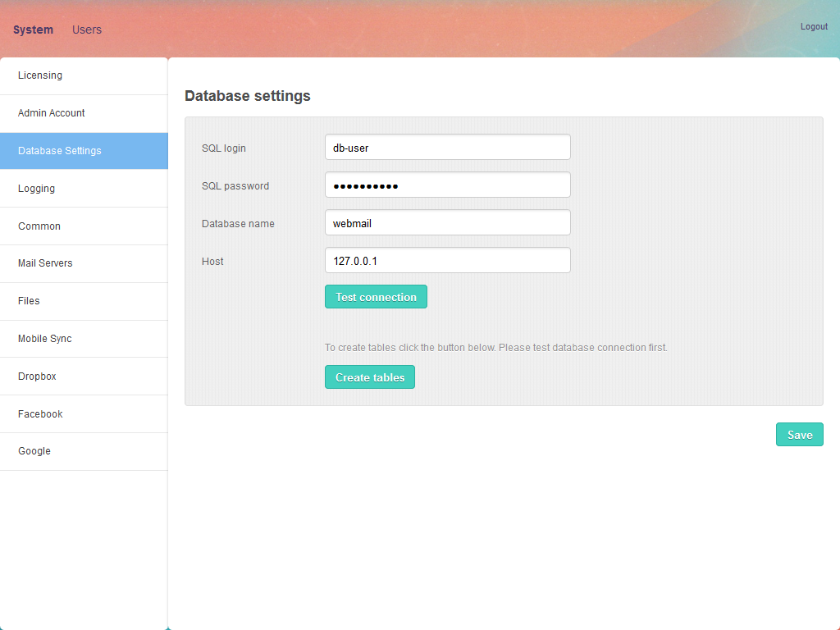Viewport: 840px width, 630px height.
Task: Focus the SQL login input field
Action: tap(447, 148)
